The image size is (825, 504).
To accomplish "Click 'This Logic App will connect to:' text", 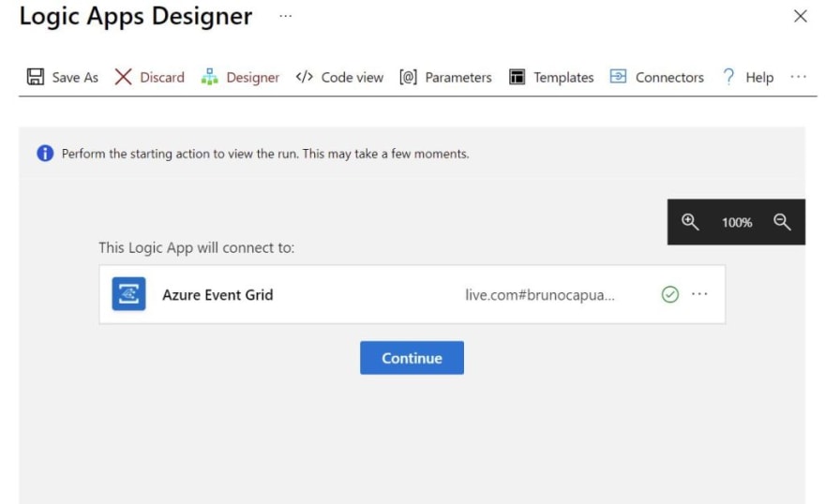I will tap(197, 247).
